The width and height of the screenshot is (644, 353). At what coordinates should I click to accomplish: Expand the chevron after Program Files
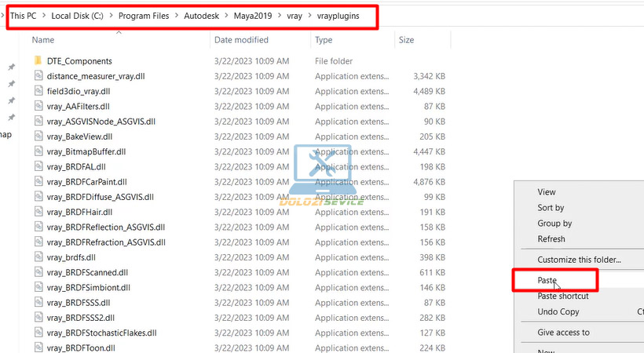[177, 16]
